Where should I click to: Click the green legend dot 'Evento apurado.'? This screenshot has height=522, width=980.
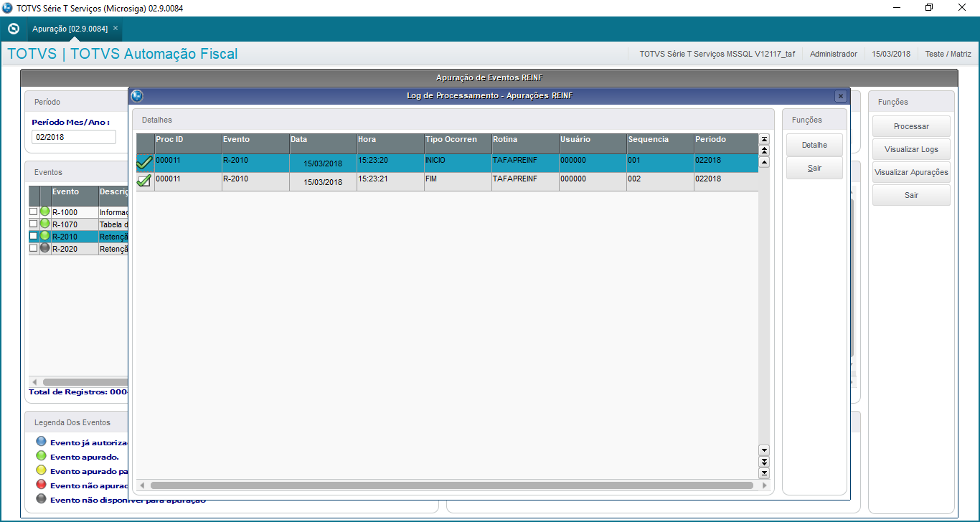tap(41, 456)
